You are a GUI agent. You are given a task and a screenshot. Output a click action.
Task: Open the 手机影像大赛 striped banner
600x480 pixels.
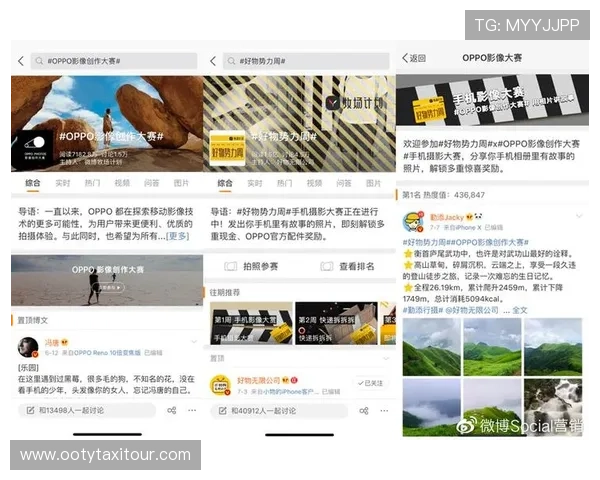coord(492,100)
